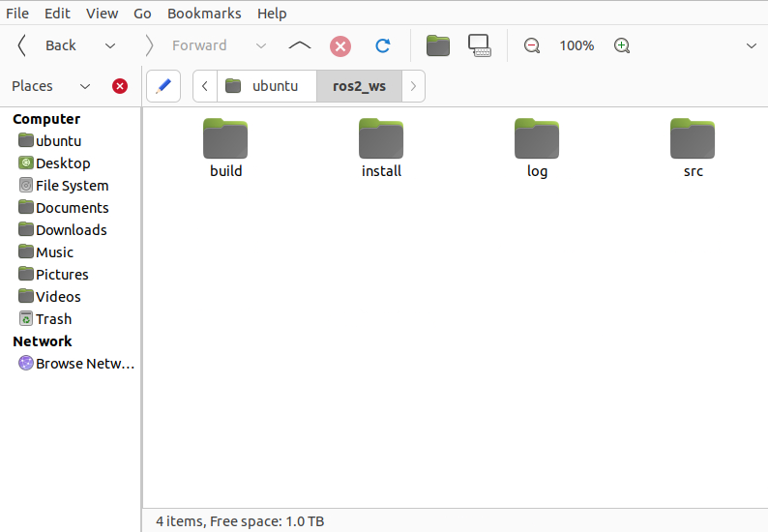Open the Go menu
The width and height of the screenshot is (768, 532).
point(142,14)
